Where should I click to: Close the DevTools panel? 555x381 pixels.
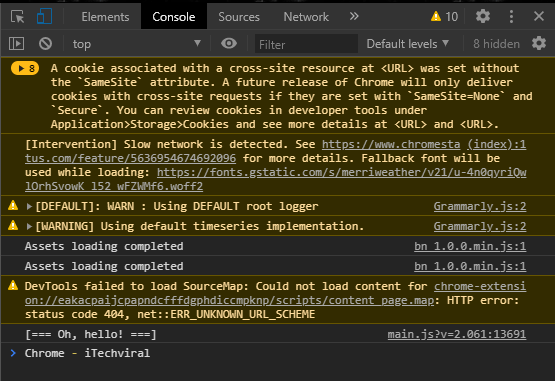coord(539,16)
